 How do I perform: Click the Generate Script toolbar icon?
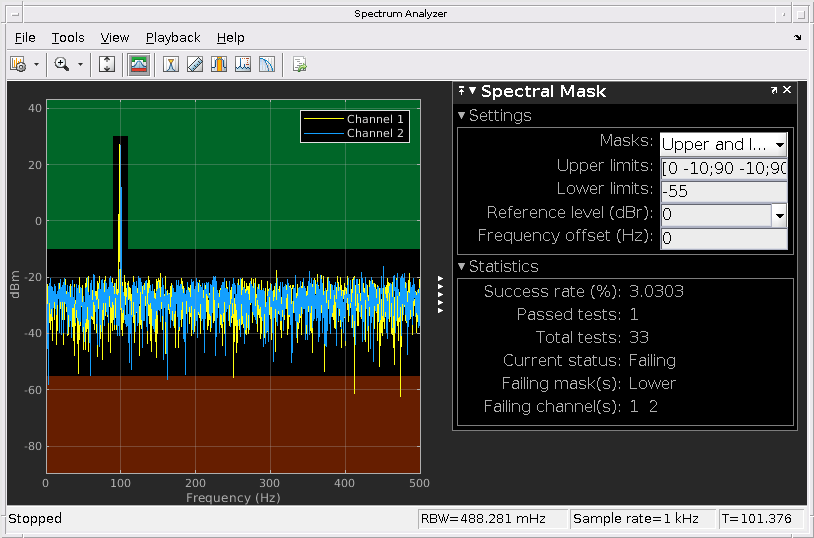click(299, 64)
